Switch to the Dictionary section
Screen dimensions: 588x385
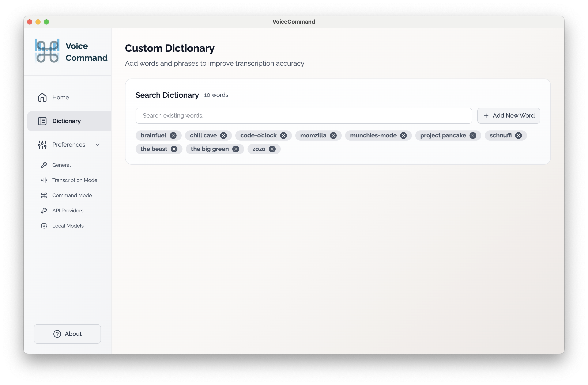66,121
